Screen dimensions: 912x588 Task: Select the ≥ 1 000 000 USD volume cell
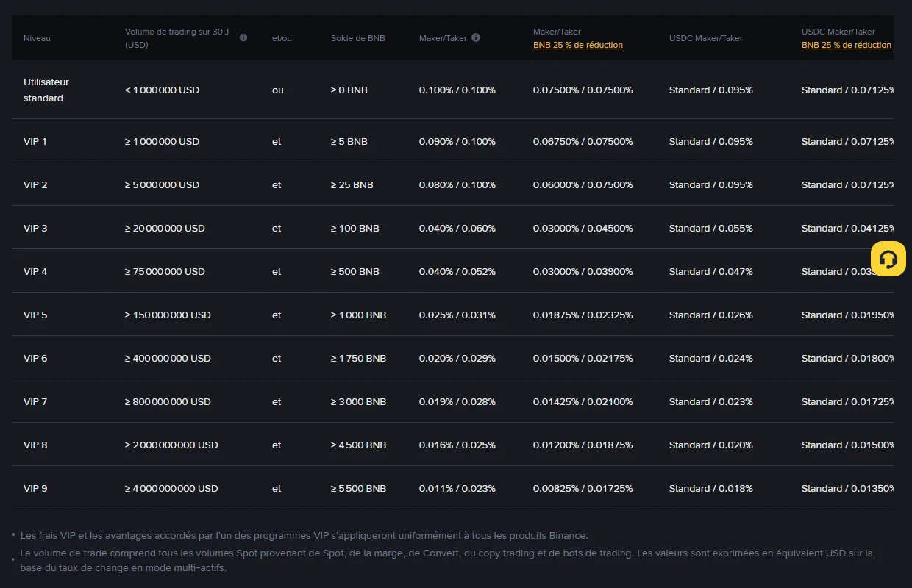162,141
